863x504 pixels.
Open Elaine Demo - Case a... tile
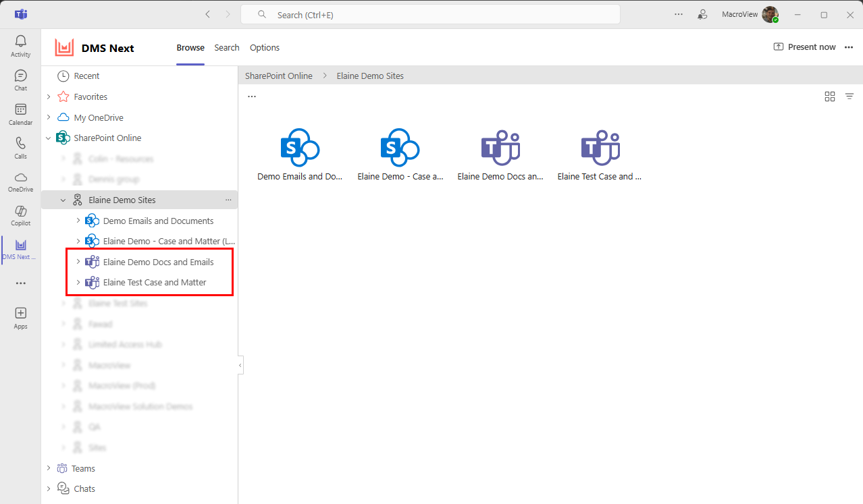[x=400, y=155]
